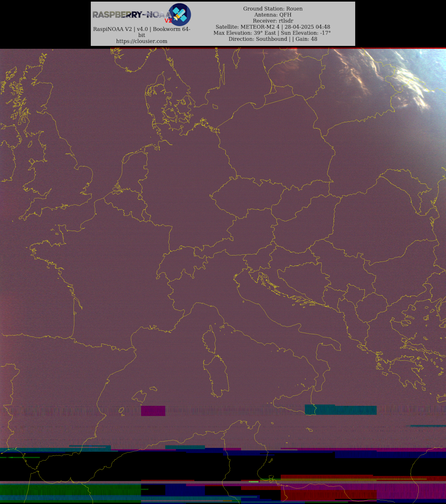Click the "Satellite: METEOR-M2 4" date line

273,27
